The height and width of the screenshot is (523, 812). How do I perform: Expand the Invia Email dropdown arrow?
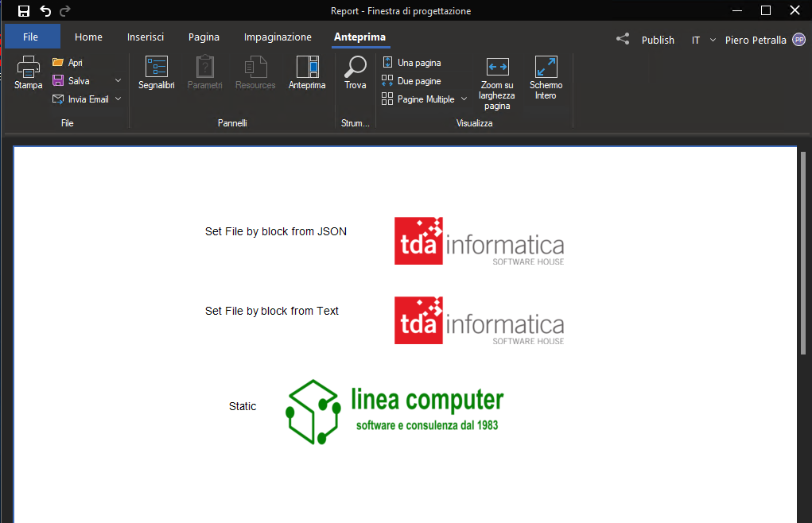pos(118,99)
